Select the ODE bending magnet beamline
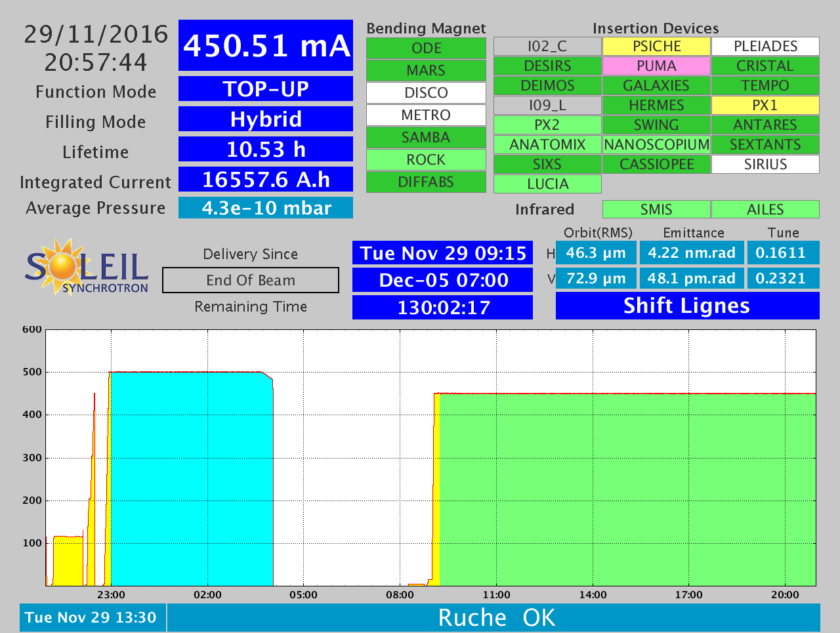840x633 pixels. [426, 49]
